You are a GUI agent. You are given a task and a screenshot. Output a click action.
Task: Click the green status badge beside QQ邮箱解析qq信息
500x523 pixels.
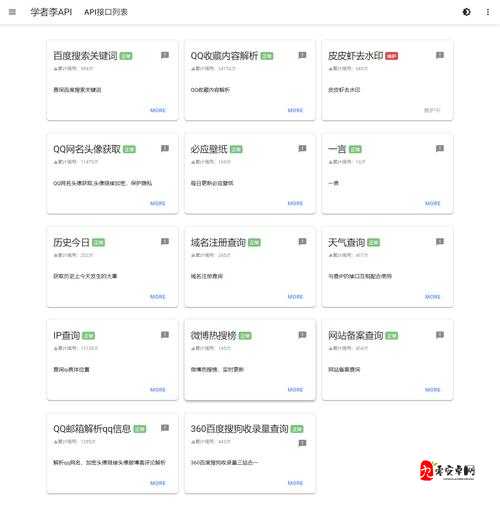pyautogui.click(x=140, y=429)
